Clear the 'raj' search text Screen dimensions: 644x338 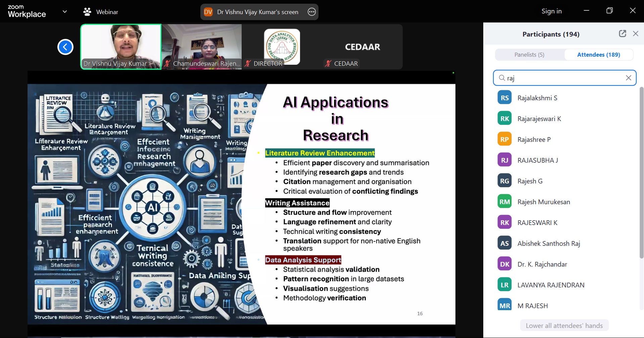[x=628, y=78]
